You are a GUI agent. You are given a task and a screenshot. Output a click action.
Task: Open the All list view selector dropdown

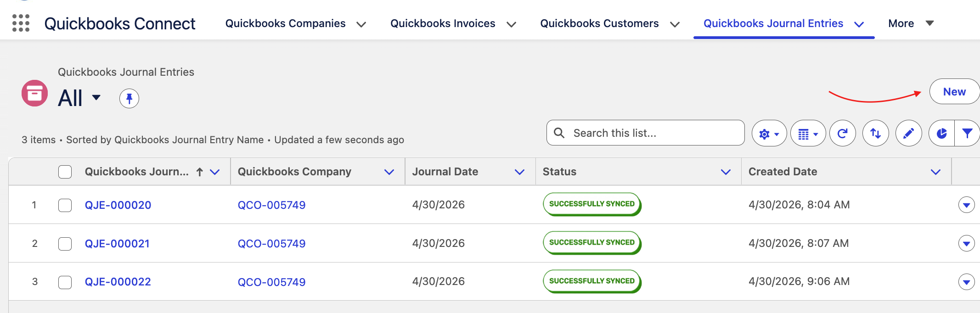point(96,97)
